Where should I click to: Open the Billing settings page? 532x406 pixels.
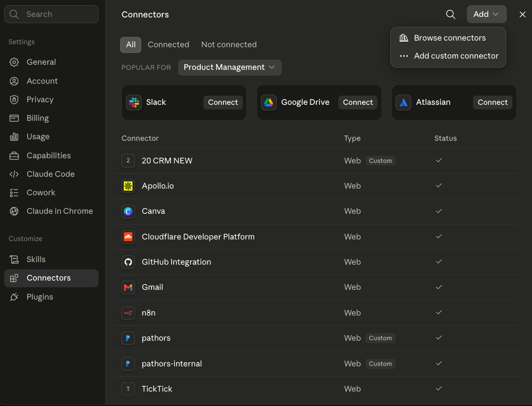(51, 118)
